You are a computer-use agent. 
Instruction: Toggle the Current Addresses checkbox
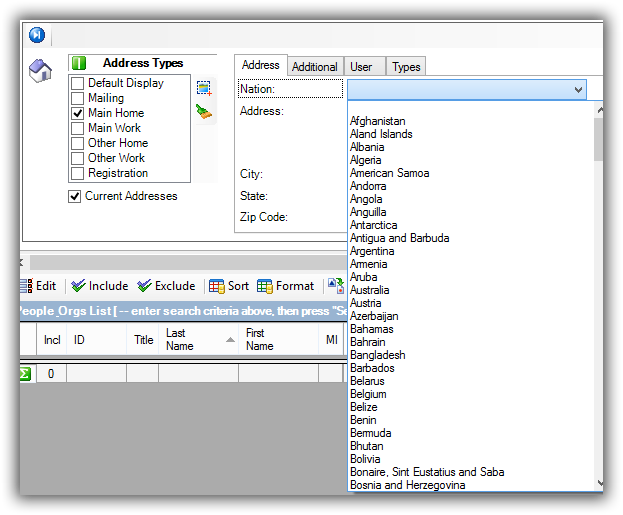point(74,196)
